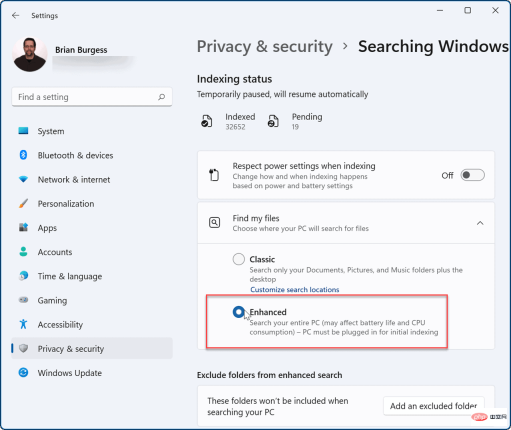Open Accessibility settings label
The height and width of the screenshot is (430, 511).
[x=60, y=325]
